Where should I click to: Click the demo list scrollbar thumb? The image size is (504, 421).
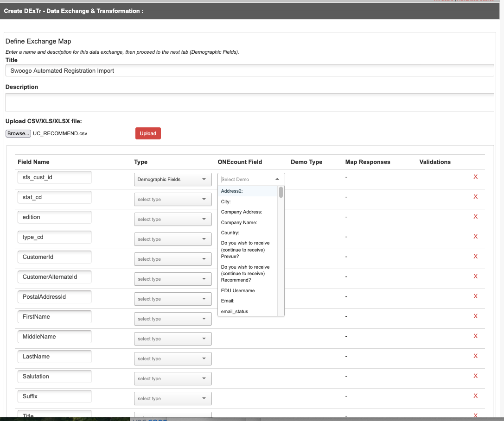281,192
